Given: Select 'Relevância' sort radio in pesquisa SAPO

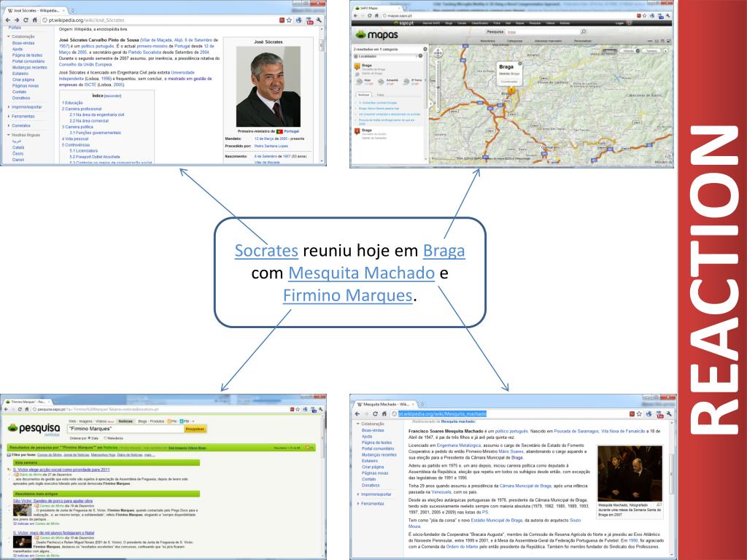Looking at the screenshot, I should [105, 438].
